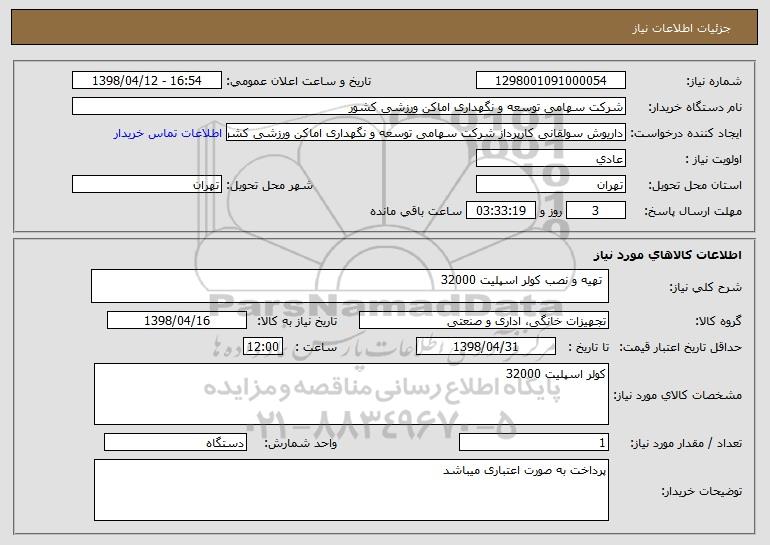The height and width of the screenshot is (545, 770).
Task: Click the price validity date field 1398/04/31
Action: point(486,347)
